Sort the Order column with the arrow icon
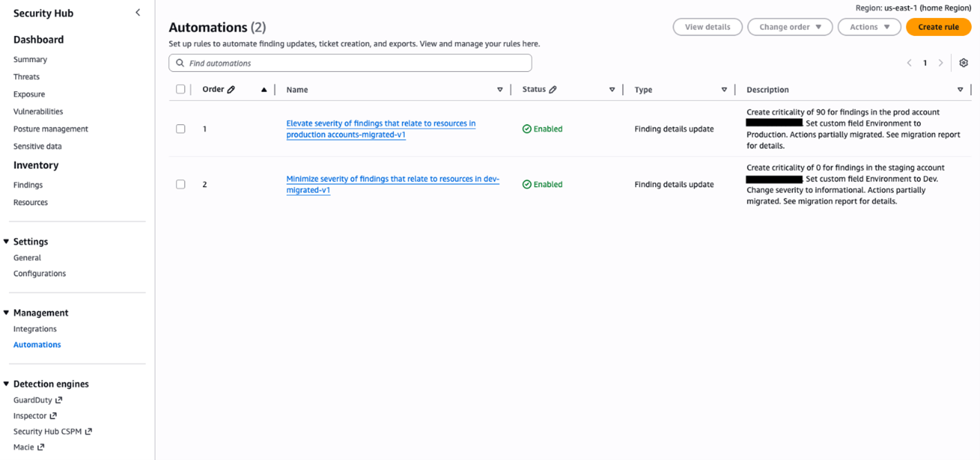 [x=263, y=89]
